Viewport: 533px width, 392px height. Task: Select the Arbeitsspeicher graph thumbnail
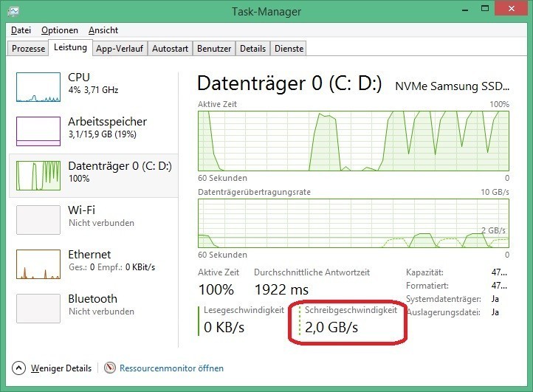(38, 131)
